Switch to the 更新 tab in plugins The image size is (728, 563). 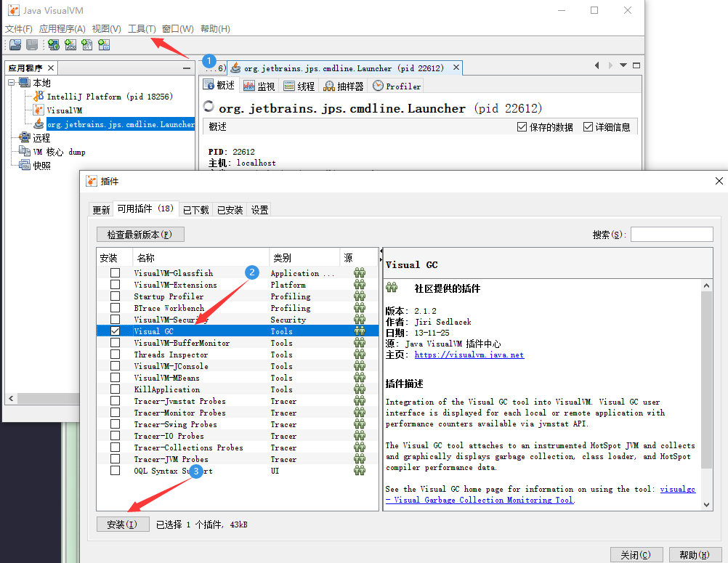pyautogui.click(x=101, y=210)
